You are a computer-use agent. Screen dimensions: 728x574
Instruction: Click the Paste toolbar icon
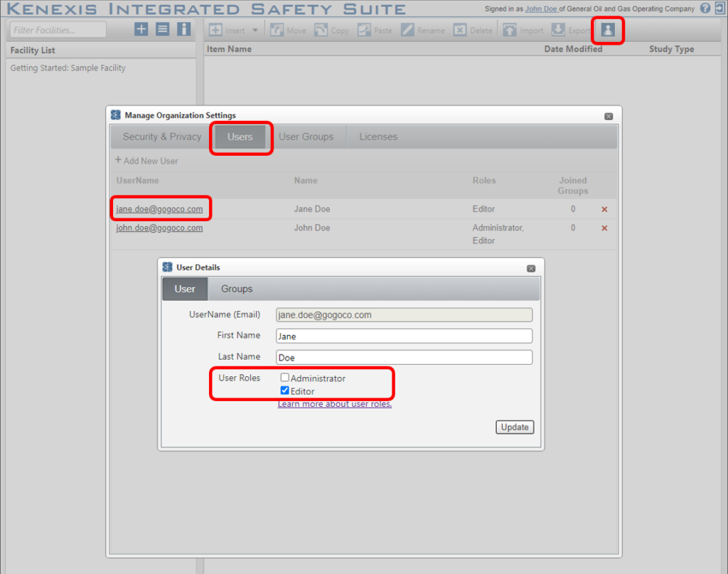point(364,30)
